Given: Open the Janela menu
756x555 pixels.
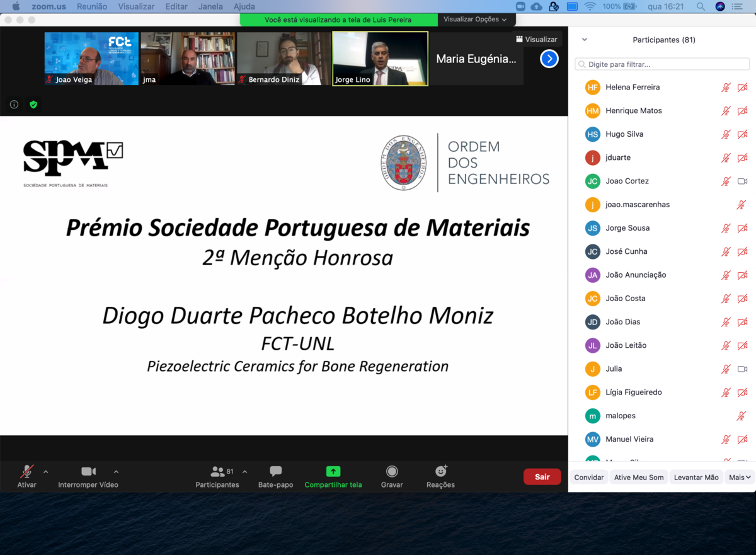Looking at the screenshot, I should click(x=210, y=6).
